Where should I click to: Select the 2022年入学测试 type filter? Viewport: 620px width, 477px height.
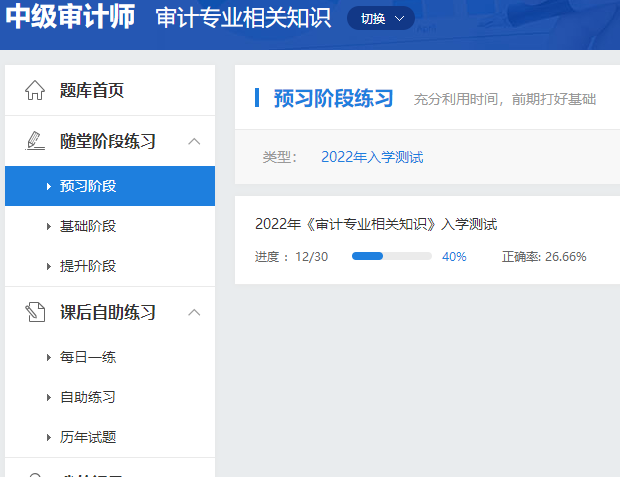pyautogui.click(x=372, y=157)
